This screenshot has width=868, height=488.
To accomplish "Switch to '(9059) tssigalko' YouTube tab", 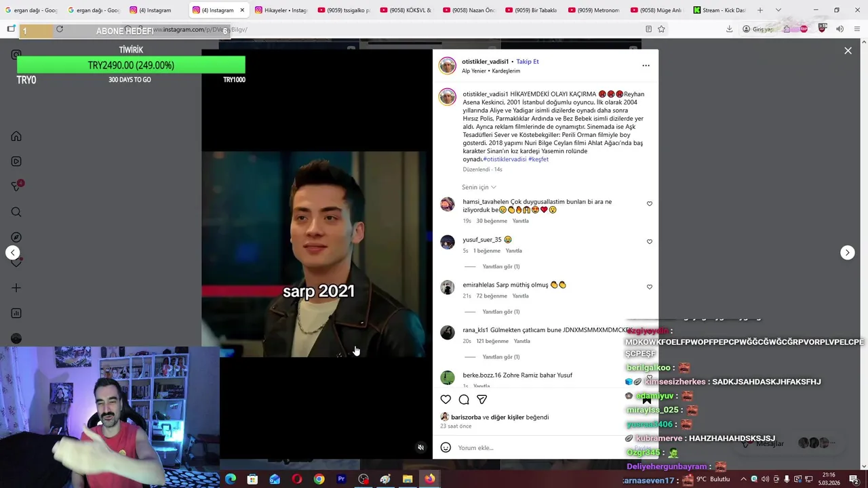I will [x=343, y=10].
